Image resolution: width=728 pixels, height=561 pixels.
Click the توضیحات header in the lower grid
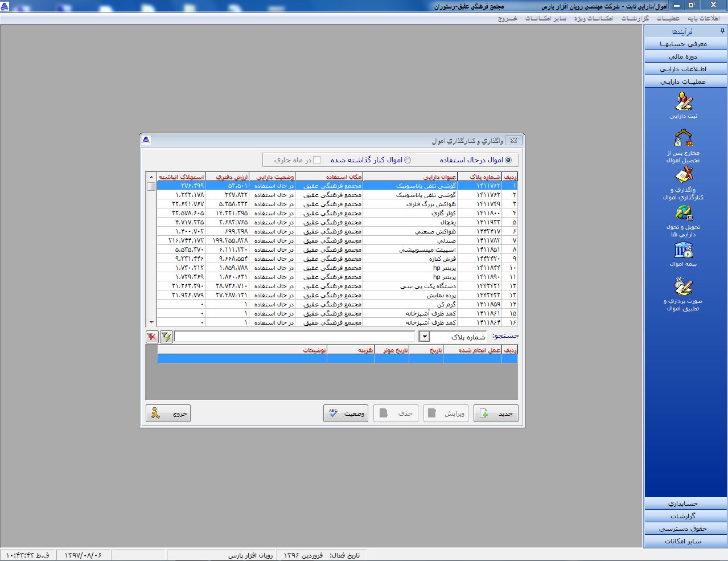point(242,350)
